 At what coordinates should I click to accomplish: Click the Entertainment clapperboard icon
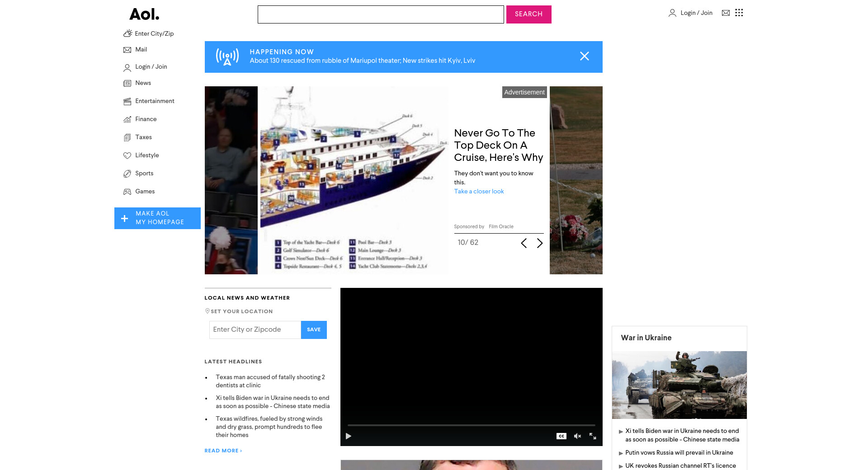[x=127, y=101]
